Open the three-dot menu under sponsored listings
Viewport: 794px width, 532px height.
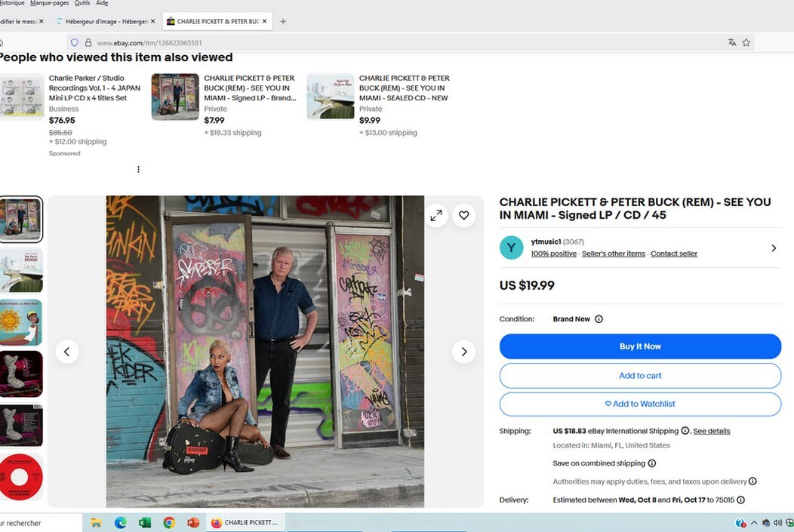click(x=138, y=169)
